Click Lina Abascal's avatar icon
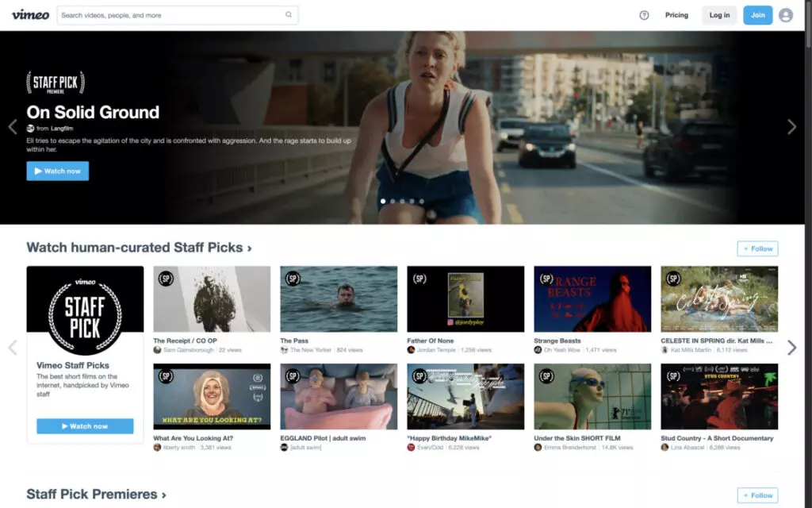 [x=665, y=448]
